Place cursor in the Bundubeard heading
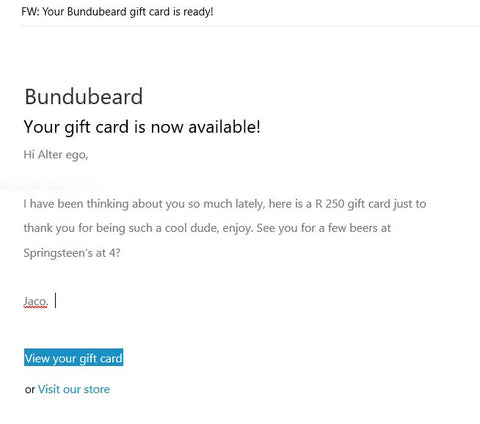Screen dimensions: 480x424 (84, 96)
